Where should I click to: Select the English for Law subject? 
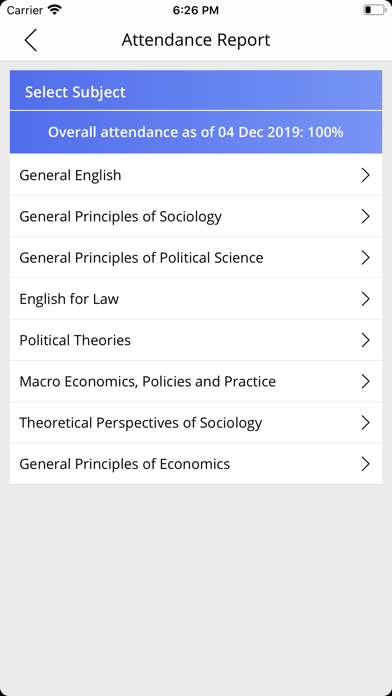pos(196,299)
